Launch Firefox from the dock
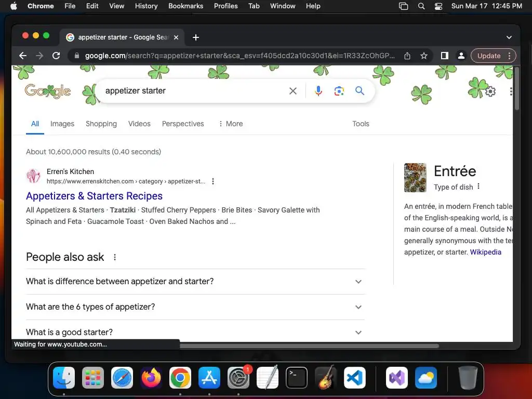 [x=151, y=378]
